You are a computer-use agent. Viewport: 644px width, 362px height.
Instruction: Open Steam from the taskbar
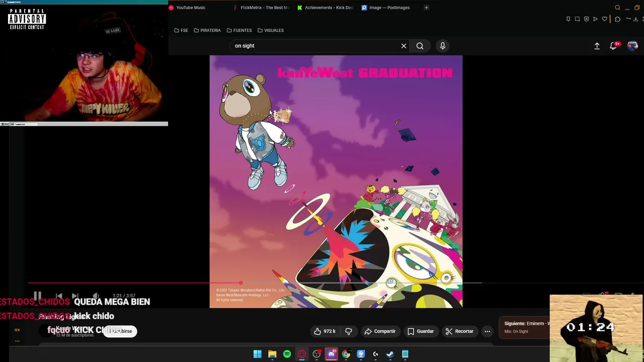click(390, 354)
